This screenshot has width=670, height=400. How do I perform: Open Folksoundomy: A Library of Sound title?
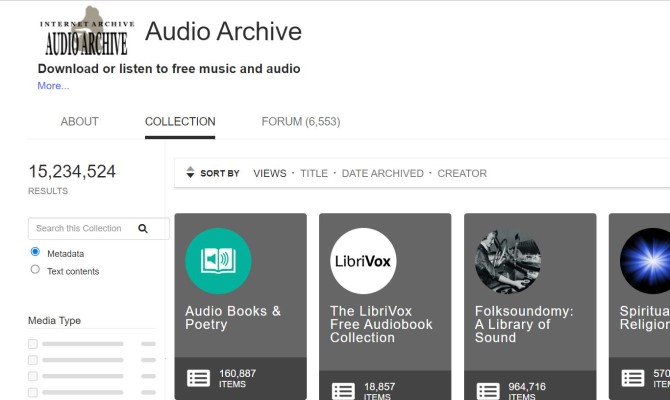pos(524,324)
